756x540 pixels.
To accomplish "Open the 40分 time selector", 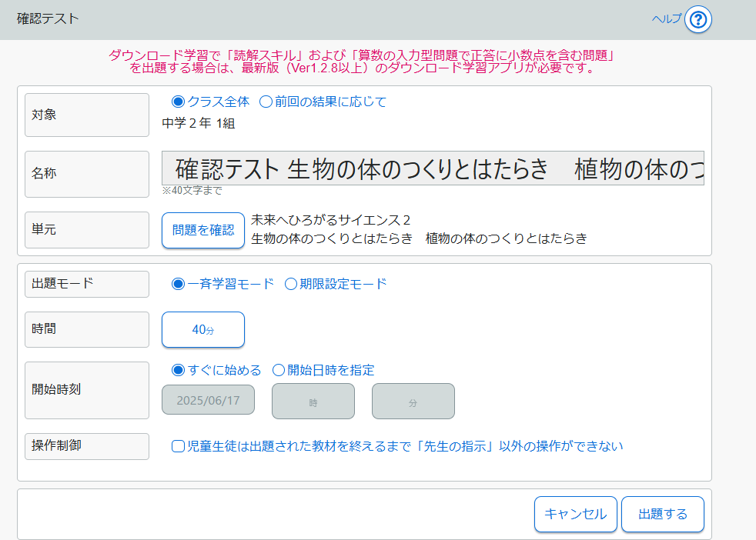I will 203,329.
